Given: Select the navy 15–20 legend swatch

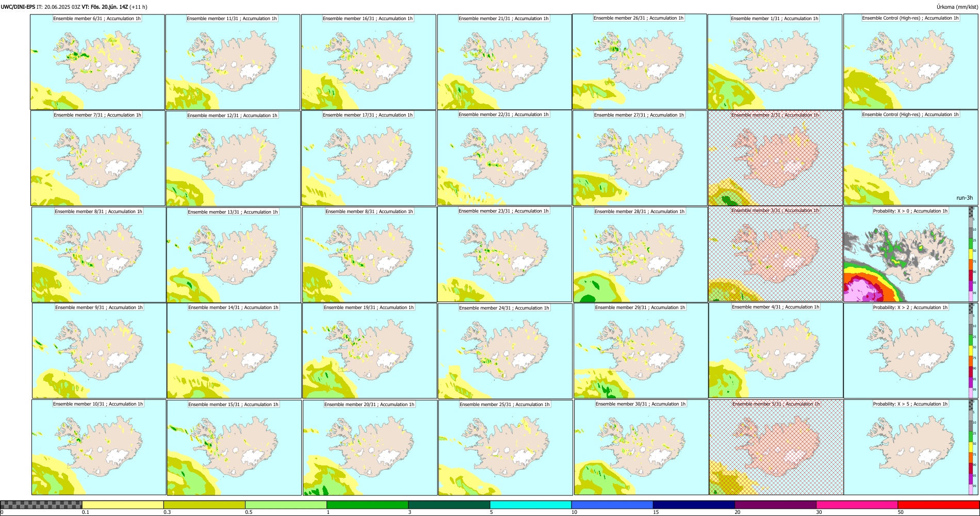Looking at the screenshot, I should 694,505.
